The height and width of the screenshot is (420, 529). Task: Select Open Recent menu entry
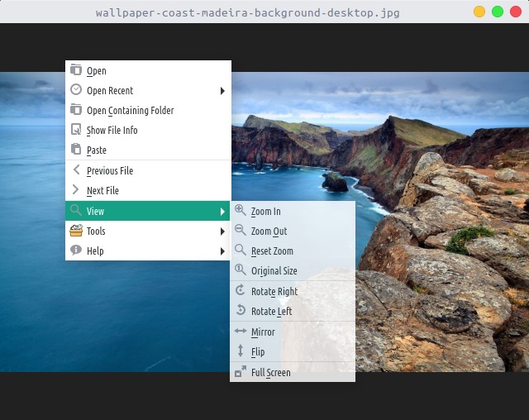148,90
